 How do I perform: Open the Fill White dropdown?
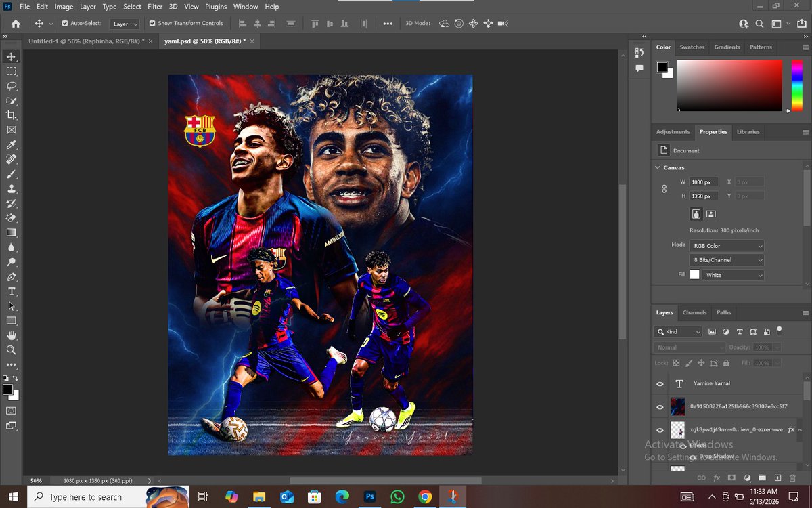coord(734,275)
